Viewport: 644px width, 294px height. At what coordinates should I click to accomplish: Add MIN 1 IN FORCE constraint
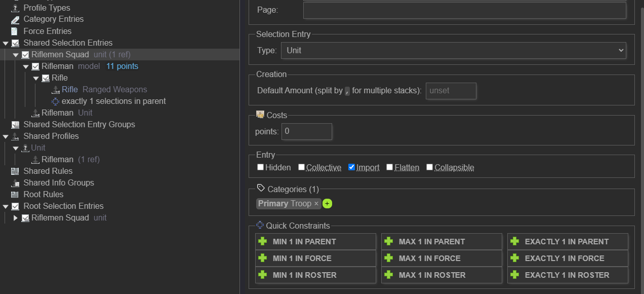[316, 259]
